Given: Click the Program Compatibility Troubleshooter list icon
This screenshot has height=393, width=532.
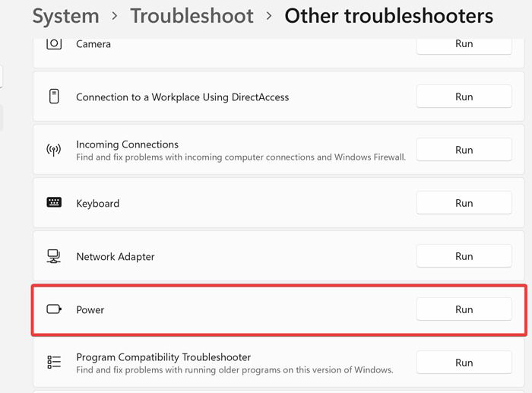Looking at the screenshot, I should (54, 362).
